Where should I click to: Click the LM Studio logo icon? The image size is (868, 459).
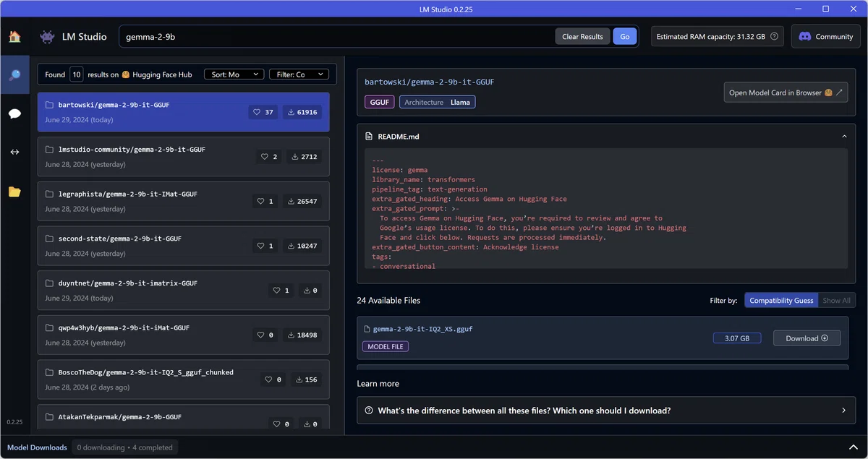47,36
